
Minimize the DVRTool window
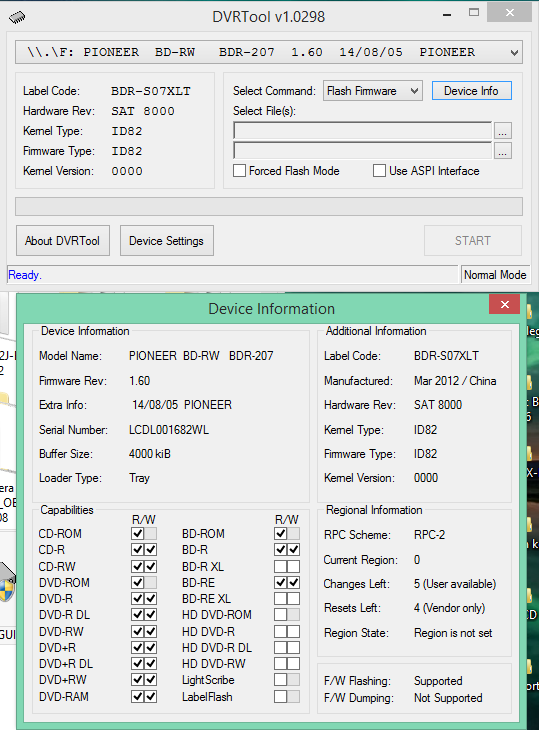pyautogui.click(x=447, y=14)
